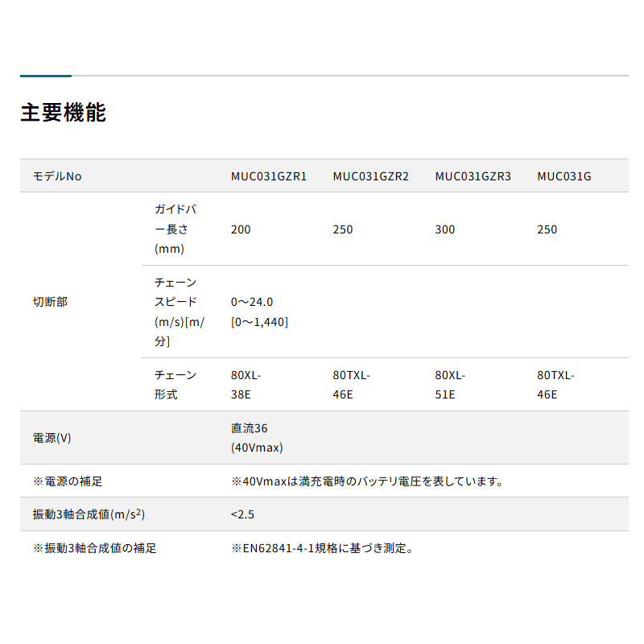Click the モデルNo header cell
Screen dimensions: 644x644
pos(57,176)
